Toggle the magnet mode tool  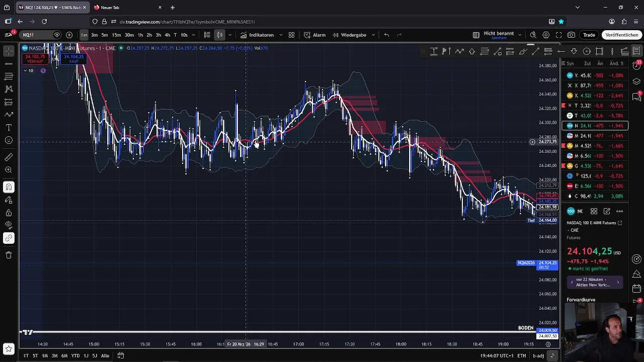[x=9, y=187]
